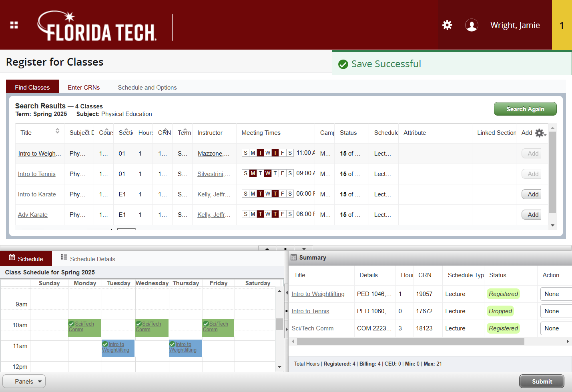
Task: Sort results by Title column arrows
Action: pos(57,131)
